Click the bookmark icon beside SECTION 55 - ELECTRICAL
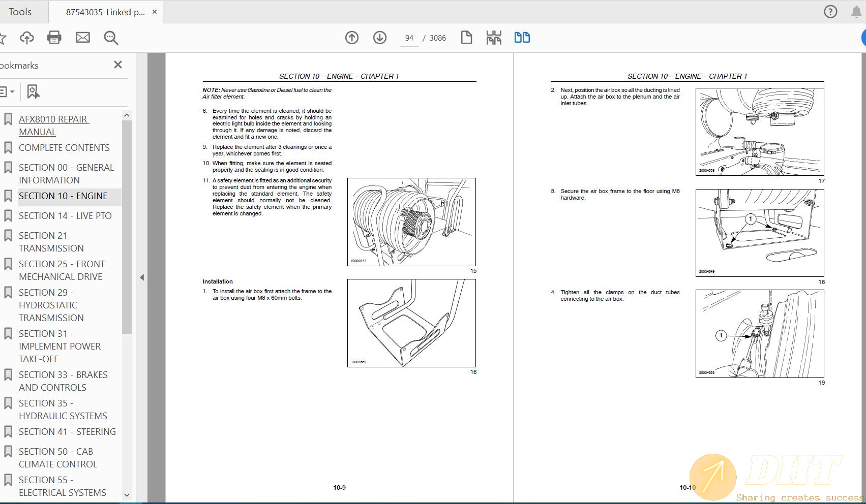 pyautogui.click(x=8, y=480)
